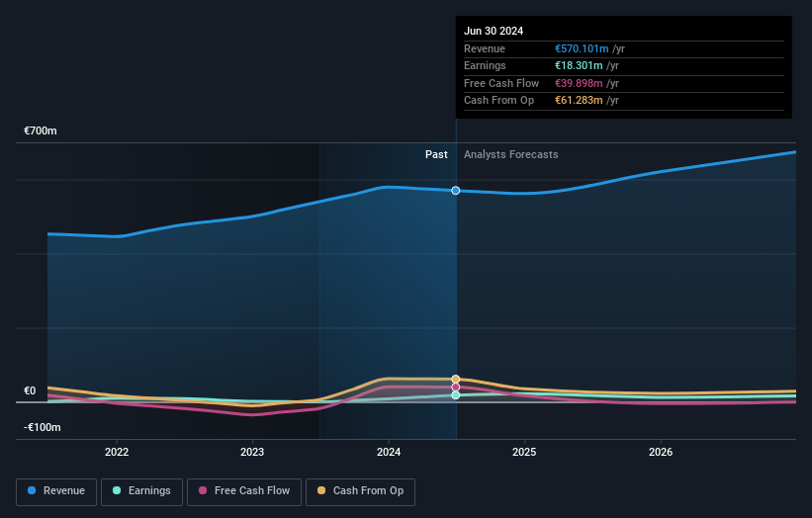
Task: Click the Cash From Op label in tooltip
Action: [498, 101]
